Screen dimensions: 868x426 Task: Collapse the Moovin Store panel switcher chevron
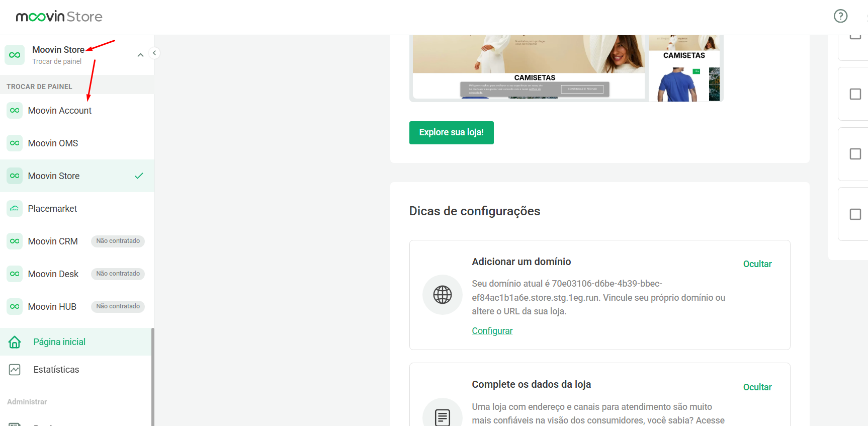(140, 55)
